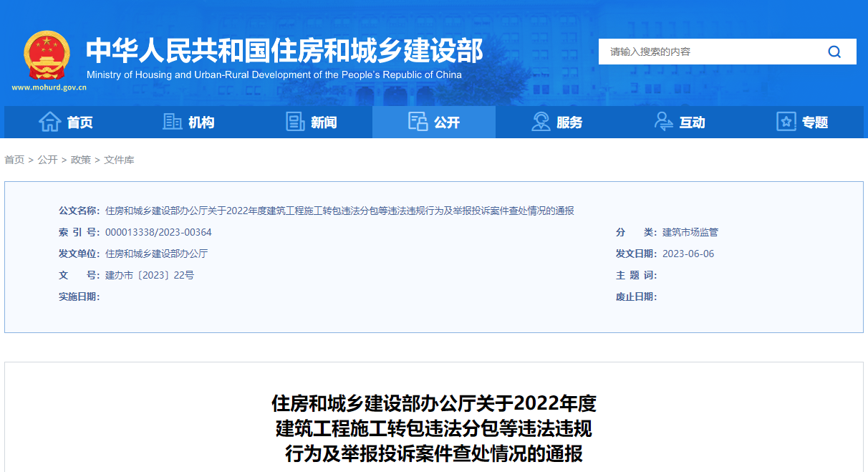Open the 机构 navigation tab
Screen dimensions: 868x472
coord(188,122)
